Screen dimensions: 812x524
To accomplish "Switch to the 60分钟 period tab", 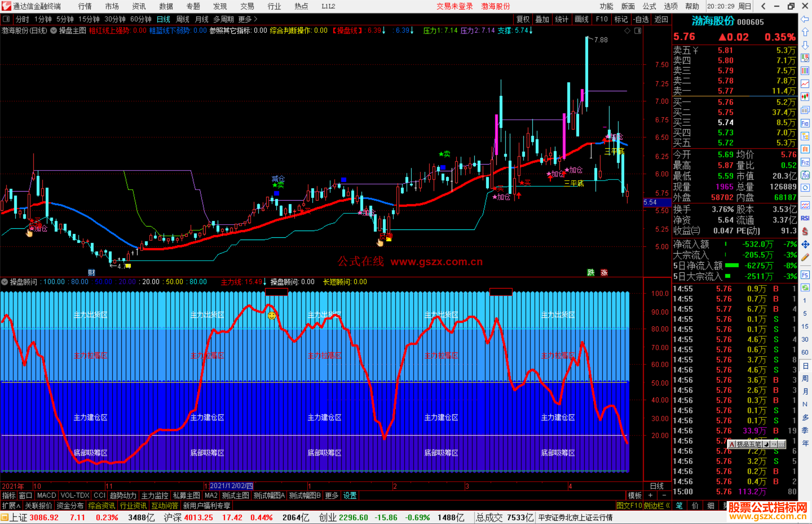I will tap(141, 19).
